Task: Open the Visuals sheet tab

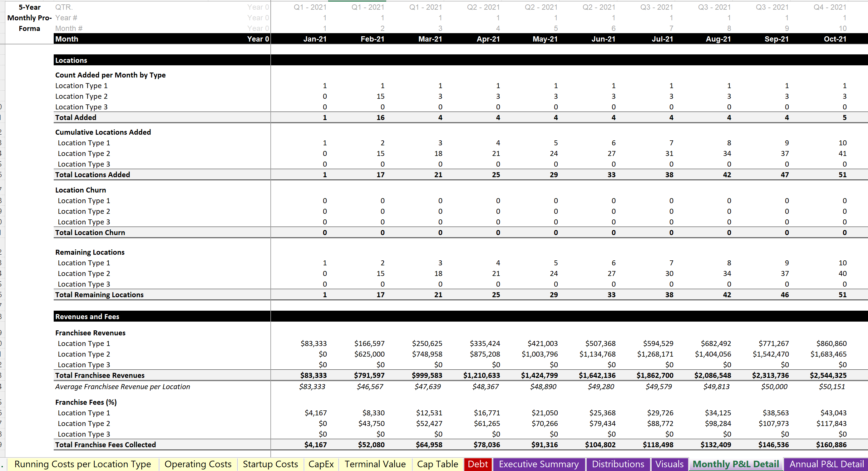Action: click(x=669, y=464)
